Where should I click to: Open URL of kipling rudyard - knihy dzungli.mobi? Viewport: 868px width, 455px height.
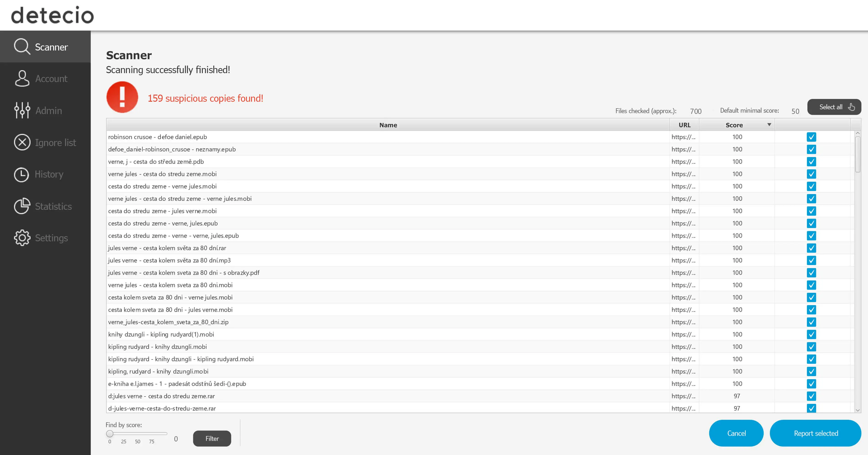click(683, 346)
